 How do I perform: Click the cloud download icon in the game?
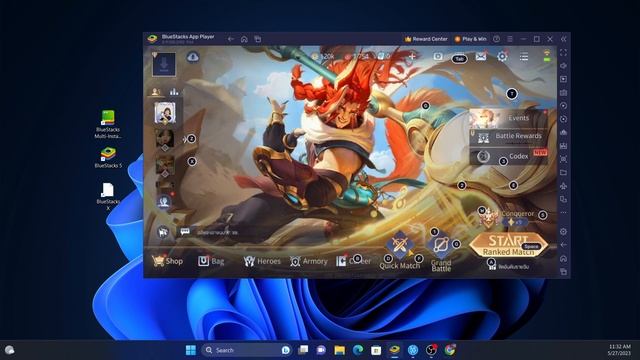pyautogui.click(x=193, y=57)
